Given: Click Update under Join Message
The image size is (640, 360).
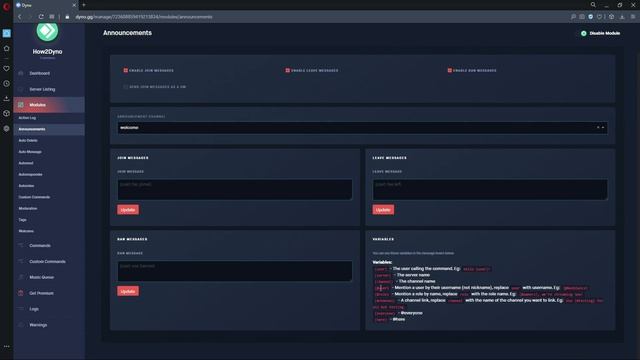Looking at the screenshot, I should point(128,210).
